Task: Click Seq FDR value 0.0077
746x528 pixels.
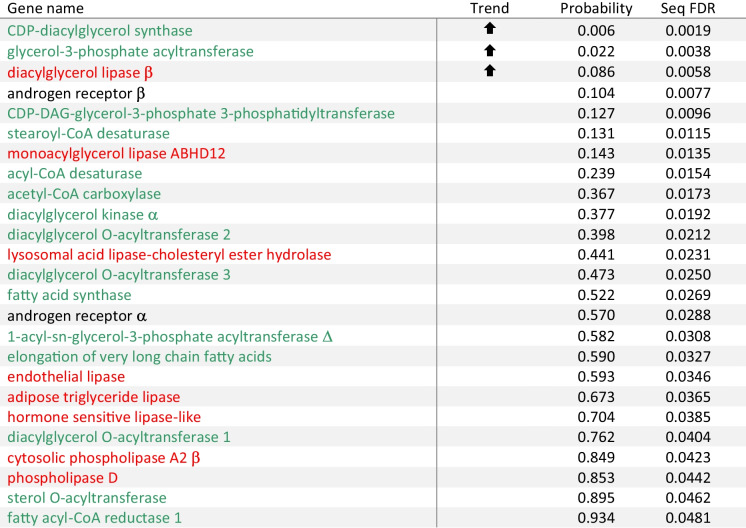Action: click(688, 93)
